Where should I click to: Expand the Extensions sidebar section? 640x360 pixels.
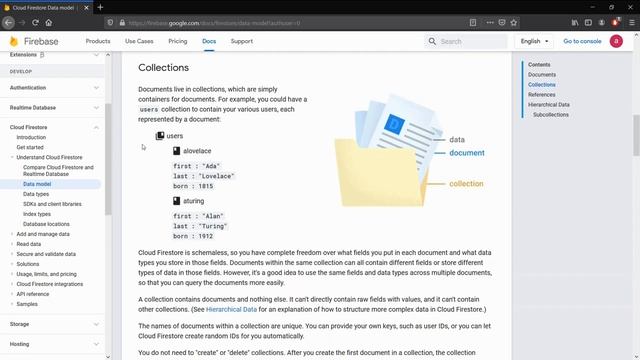tap(96, 55)
